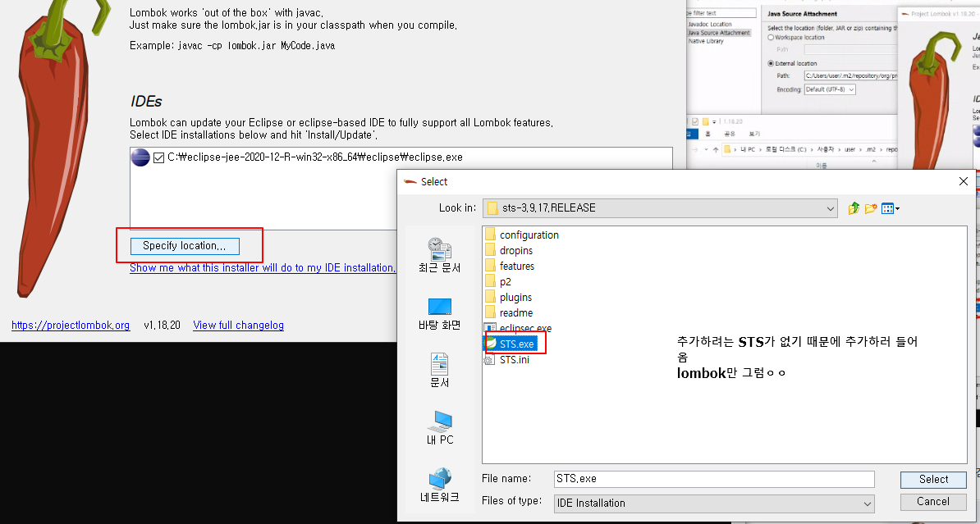Select the dropins folder
The width and height of the screenshot is (980, 524).
pyautogui.click(x=509, y=250)
